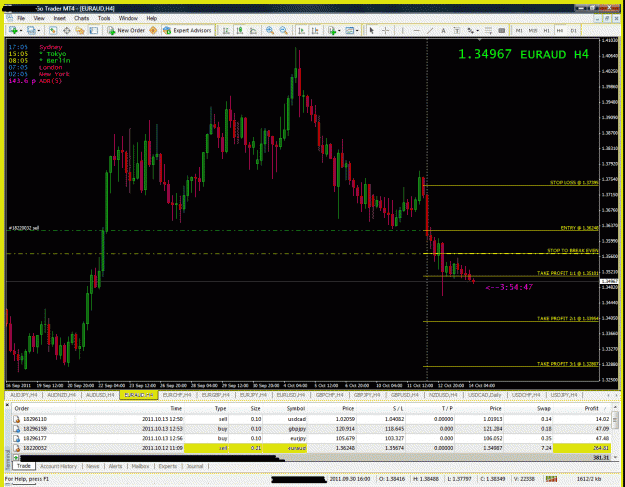This screenshot has width=625, height=487.
Task: Select the H1 timeframe button
Action: tap(546, 30)
